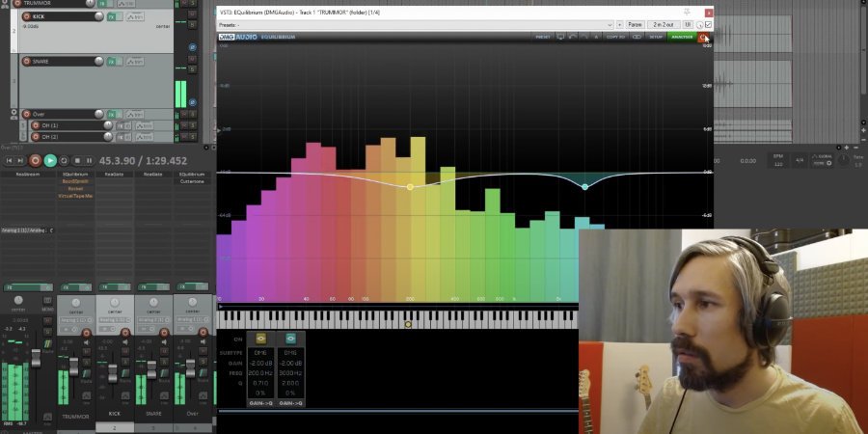Click the UI button in the plugin header
The width and height of the screenshot is (868, 434).
pos(688,25)
